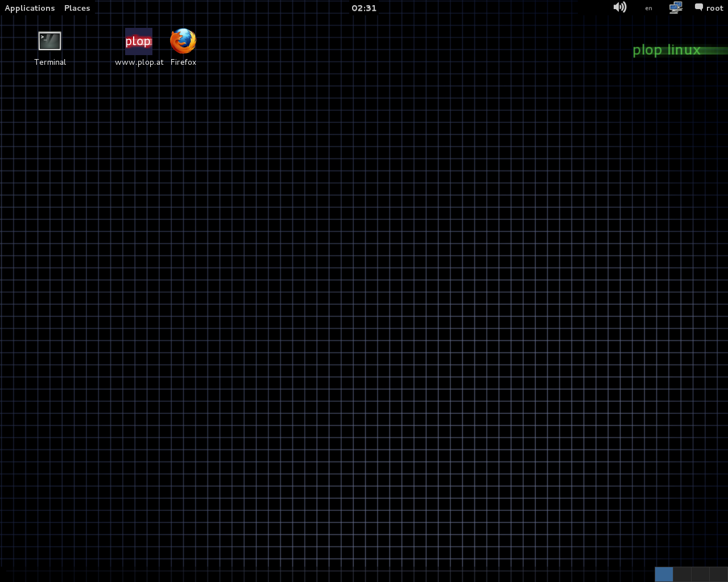Image resolution: width=728 pixels, height=582 pixels.
Task: Open the network connection tray icon
Action: click(676, 7)
